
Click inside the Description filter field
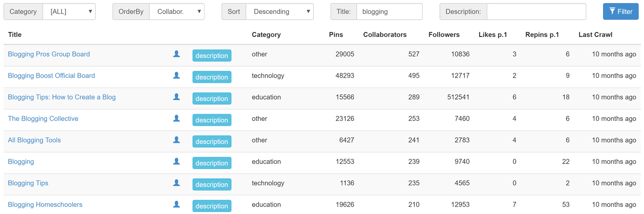(536, 11)
